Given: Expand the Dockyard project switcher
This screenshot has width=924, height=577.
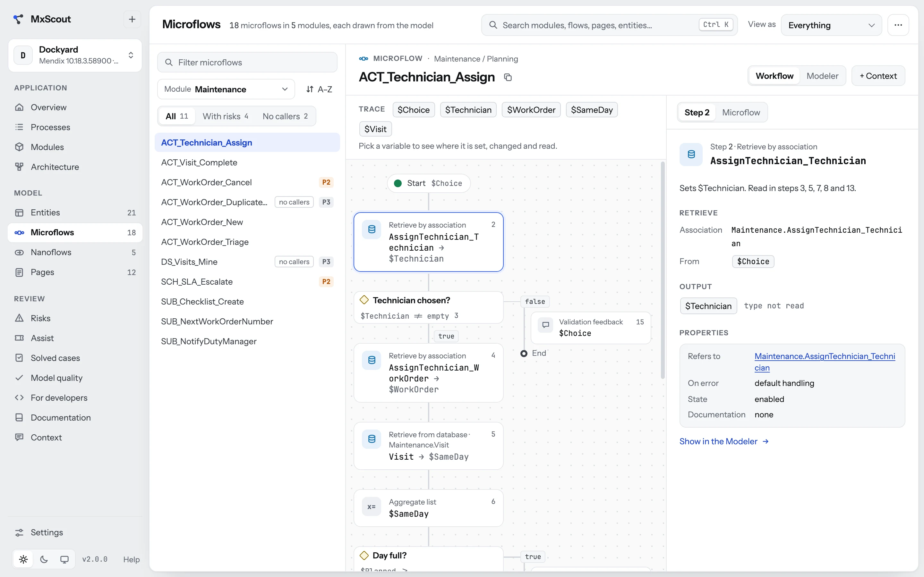Looking at the screenshot, I should click(75, 55).
